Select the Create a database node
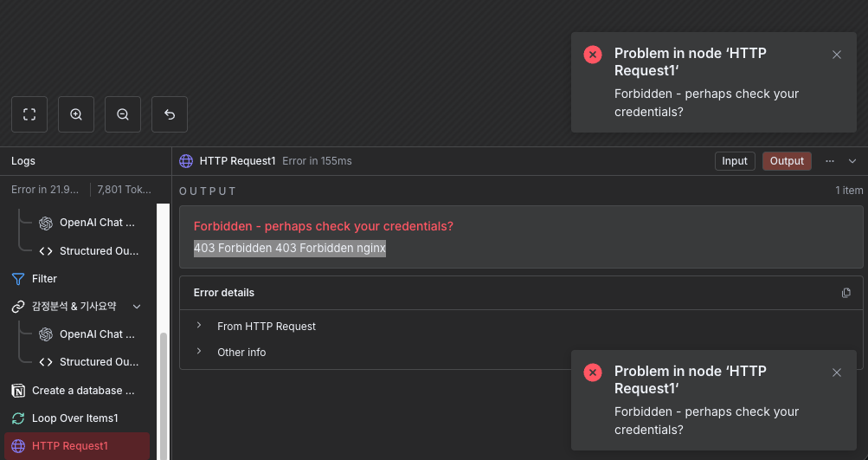Image resolution: width=868 pixels, height=460 pixels. tap(82, 391)
